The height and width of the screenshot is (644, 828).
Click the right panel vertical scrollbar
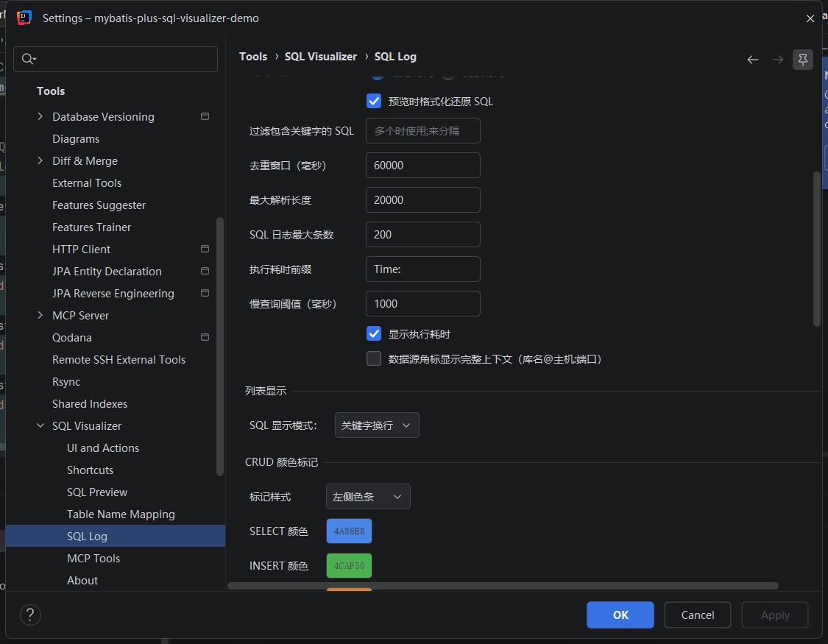click(817, 250)
